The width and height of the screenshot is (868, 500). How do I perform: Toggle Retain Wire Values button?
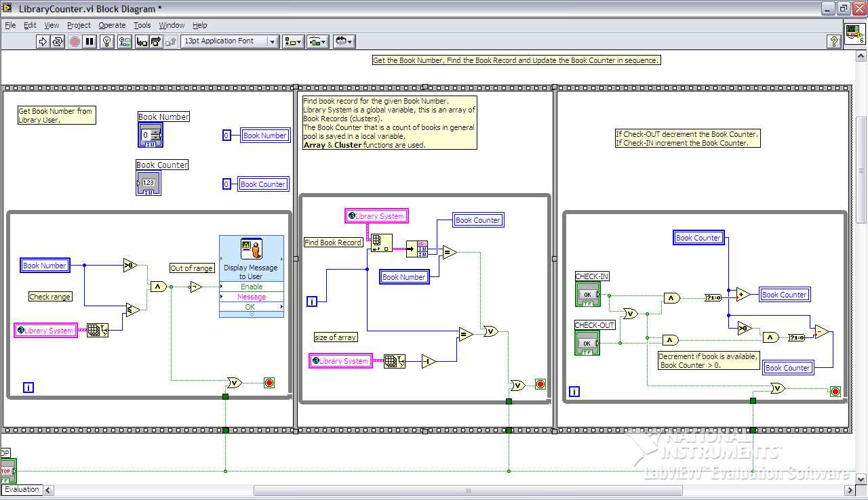124,41
